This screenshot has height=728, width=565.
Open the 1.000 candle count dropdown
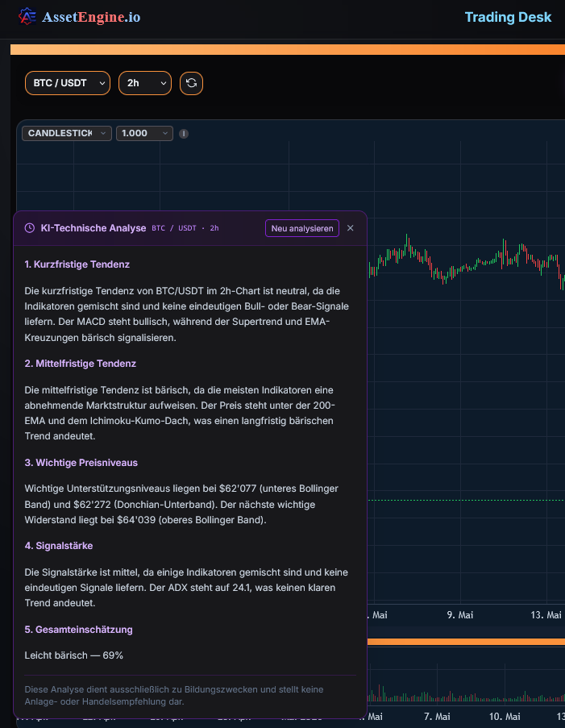(x=144, y=133)
